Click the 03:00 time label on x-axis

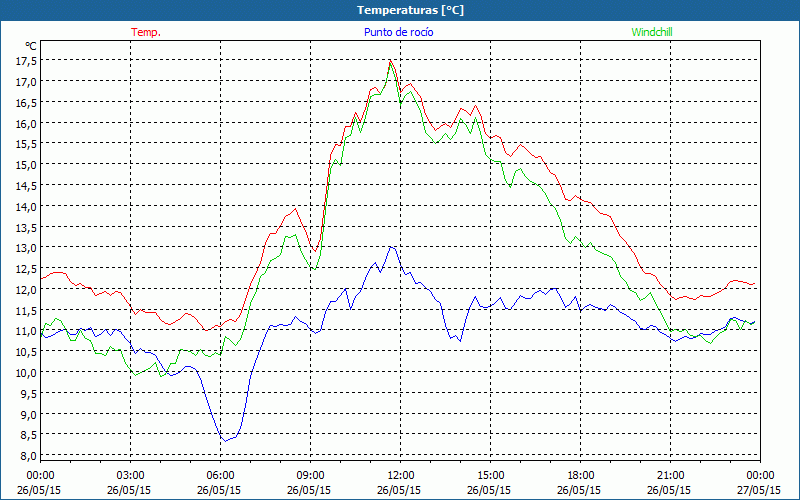tap(131, 476)
